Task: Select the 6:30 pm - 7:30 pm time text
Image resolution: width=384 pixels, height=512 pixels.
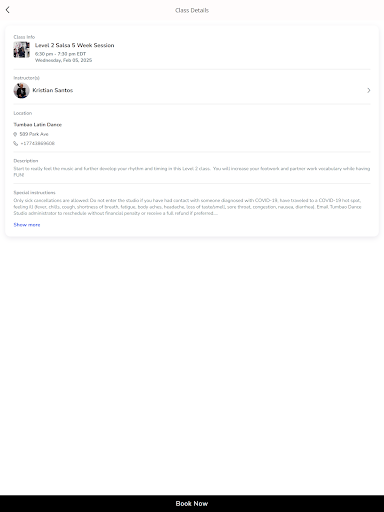Action: pos(61,54)
